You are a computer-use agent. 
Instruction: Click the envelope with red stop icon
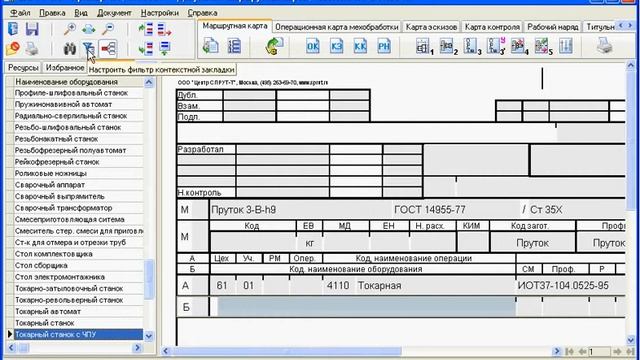(13, 49)
